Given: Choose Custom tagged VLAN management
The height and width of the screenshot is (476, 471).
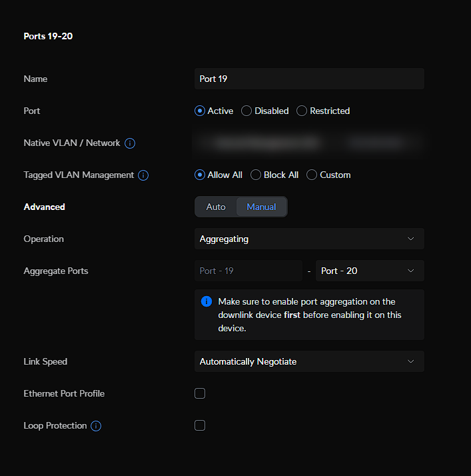Looking at the screenshot, I should point(312,175).
